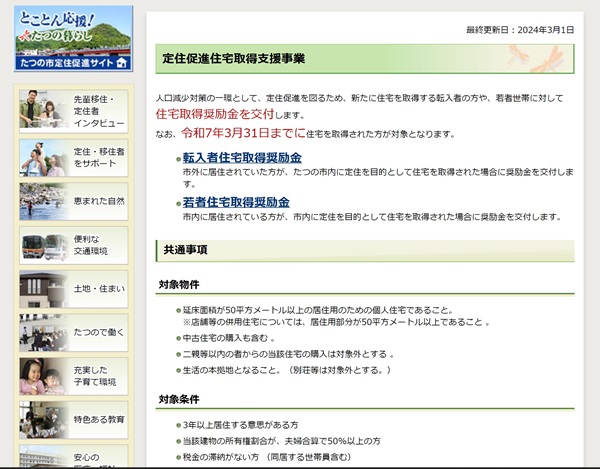This screenshot has width=600, height=469.
Task: Click the house icon in the site logo
Action: [x=121, y=63]
